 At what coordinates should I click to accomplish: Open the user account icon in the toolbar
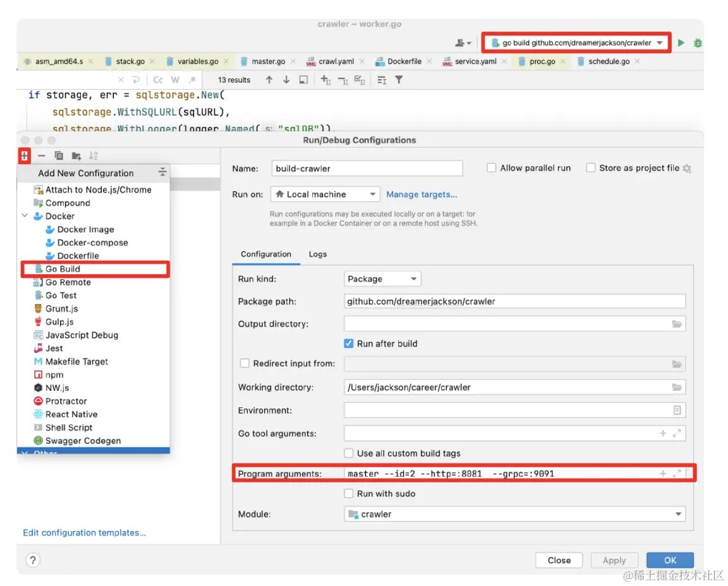pos(463,43)
